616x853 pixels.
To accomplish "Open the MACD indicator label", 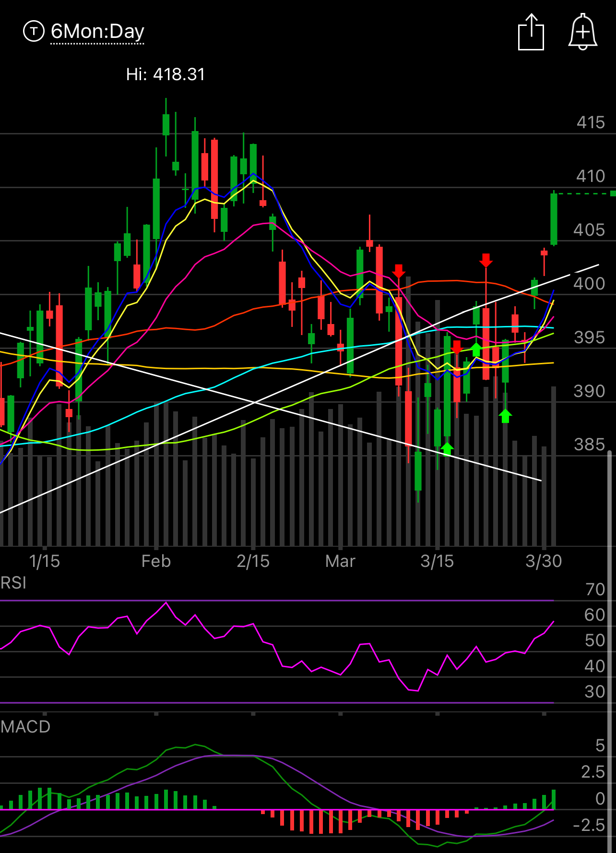I will pos(25,727).
